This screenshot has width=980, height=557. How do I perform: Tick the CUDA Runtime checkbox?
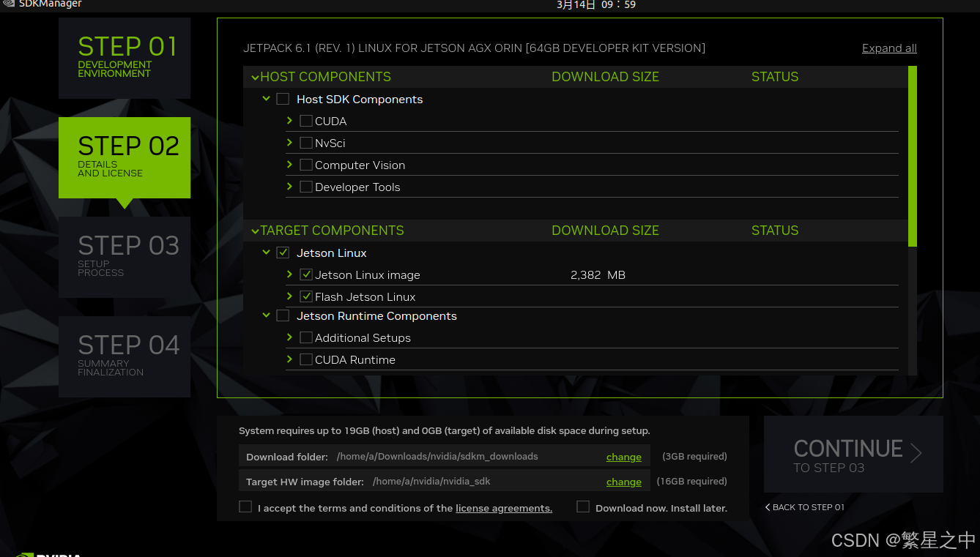[306, 359]
